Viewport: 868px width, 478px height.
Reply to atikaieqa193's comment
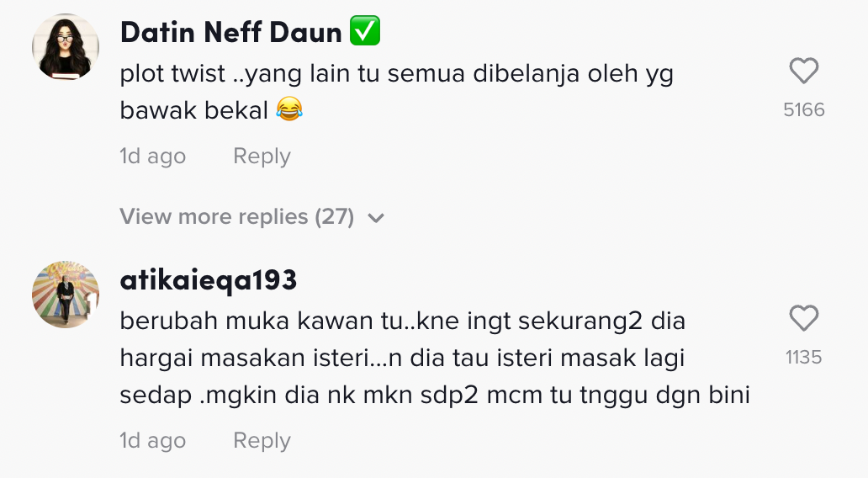(x=262, y=441)
